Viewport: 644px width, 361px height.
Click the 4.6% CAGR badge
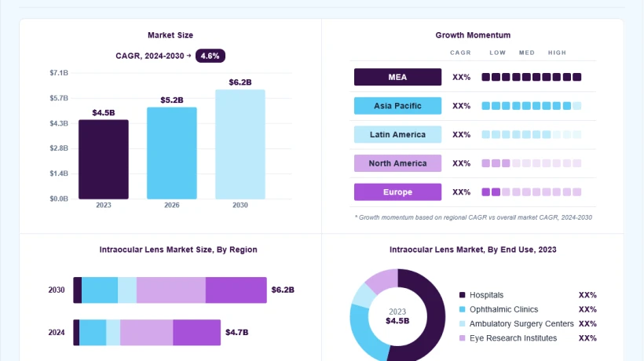click(x=210, y=56)
